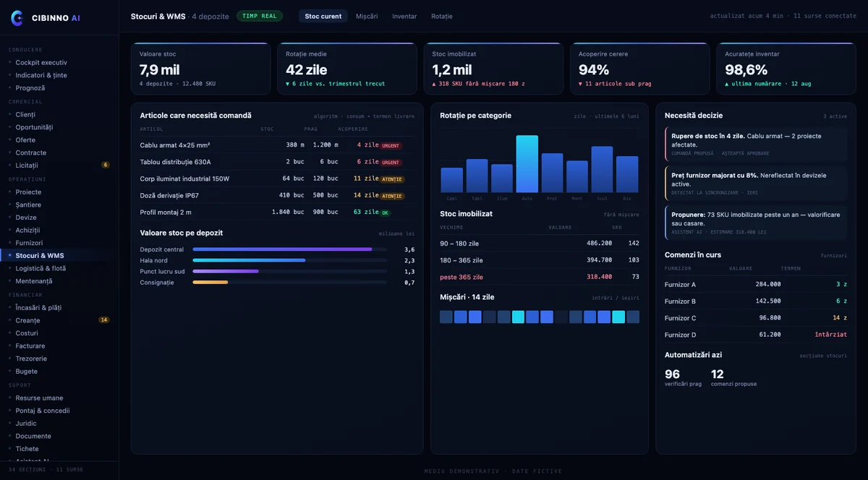The height and width of the screenshot is (480, 868).
Task: Click the Creanțe badge showing 14
Action: (x=104, y=320)
